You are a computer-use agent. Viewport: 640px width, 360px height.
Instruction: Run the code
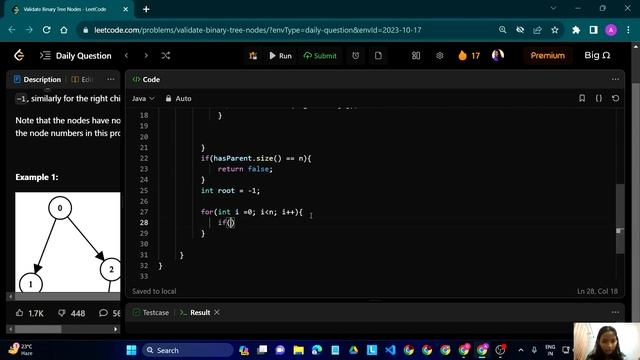click(x=280, y=56)
